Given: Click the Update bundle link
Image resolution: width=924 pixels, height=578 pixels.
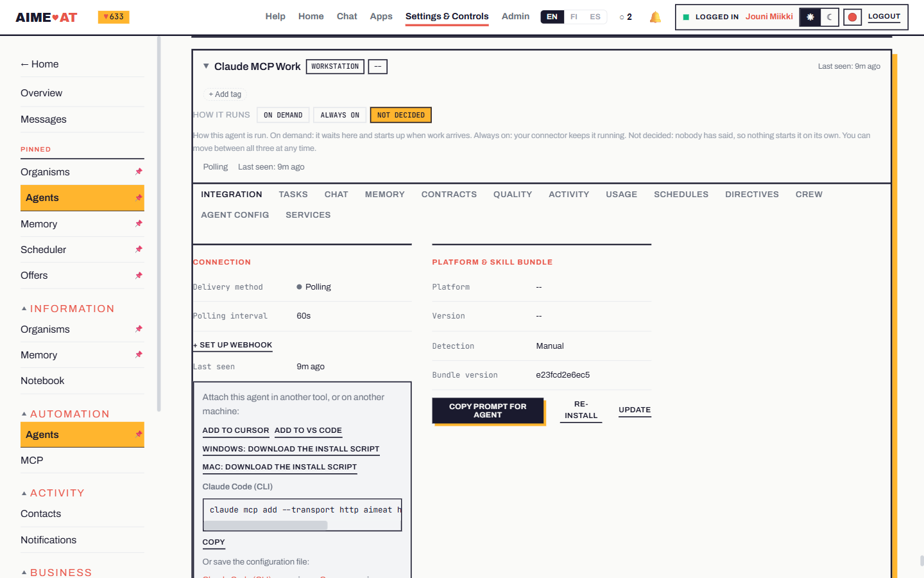Looking at the screenshot, I should click(x=635, y=410).
